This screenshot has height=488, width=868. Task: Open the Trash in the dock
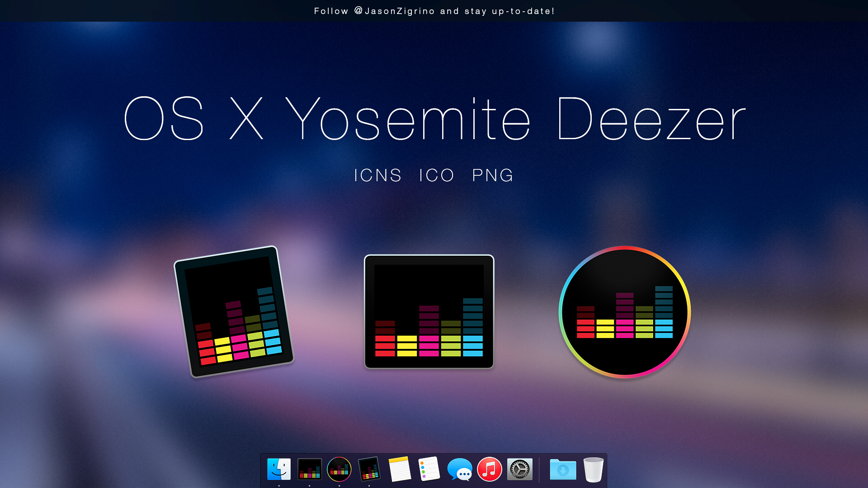pos(593,470)
